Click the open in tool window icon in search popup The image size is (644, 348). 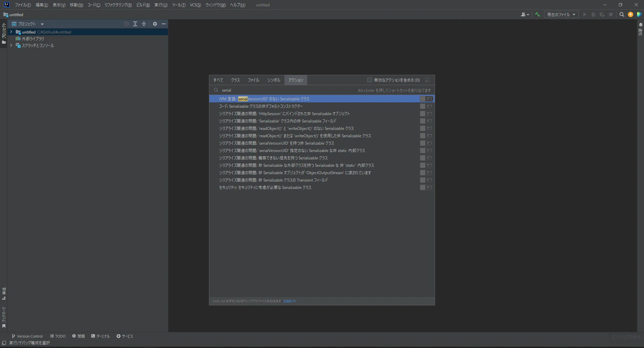coord(427,80)
